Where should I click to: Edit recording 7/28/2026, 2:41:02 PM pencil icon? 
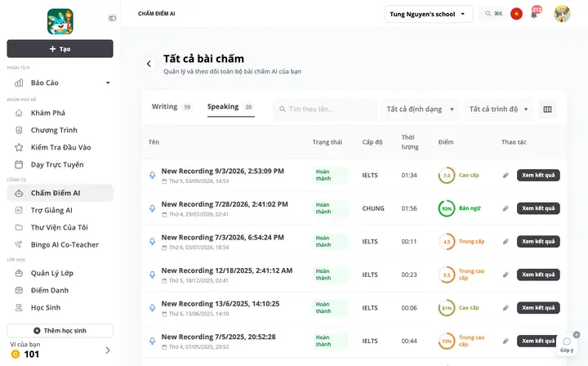(x=506, y=208)
